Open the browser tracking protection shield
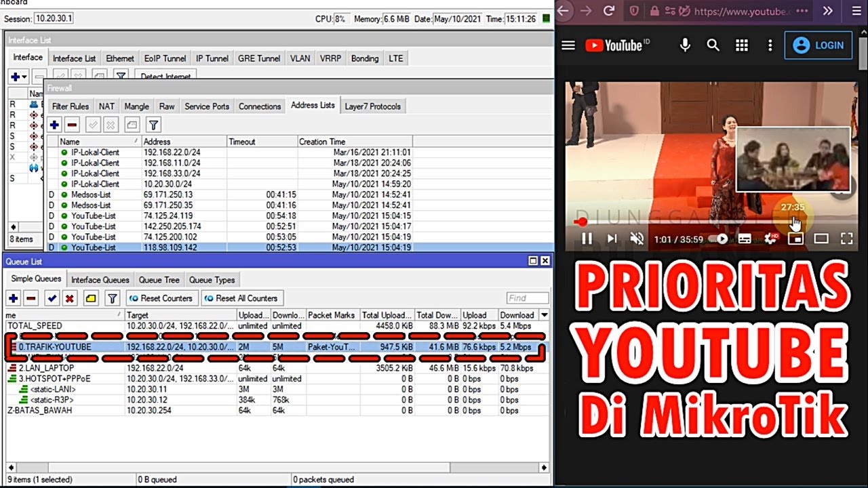The height and width of the screenshot is (488, 868). coord(634,11)
